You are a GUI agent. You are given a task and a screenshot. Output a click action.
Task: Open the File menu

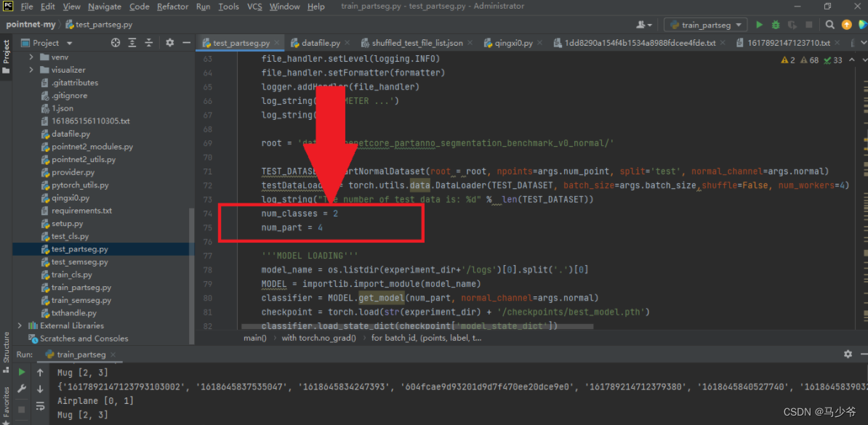coord(27,7)
